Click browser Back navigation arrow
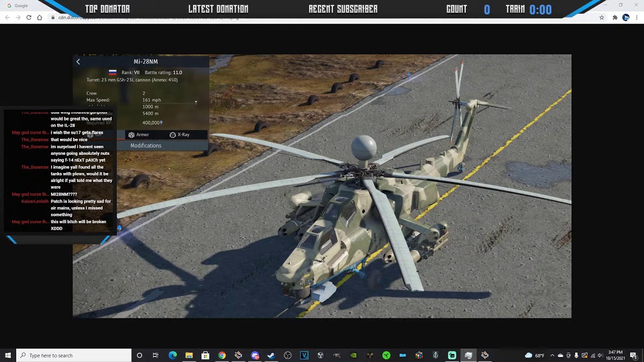The height and width of the screenshot is (362, 644). [x=7, y=18]
